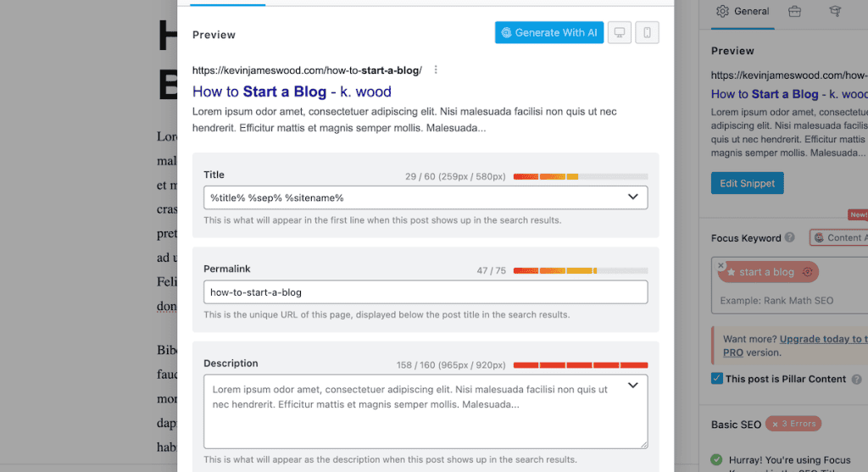
Task: Switch to desktop preview icon
Action: click(620, 33)
